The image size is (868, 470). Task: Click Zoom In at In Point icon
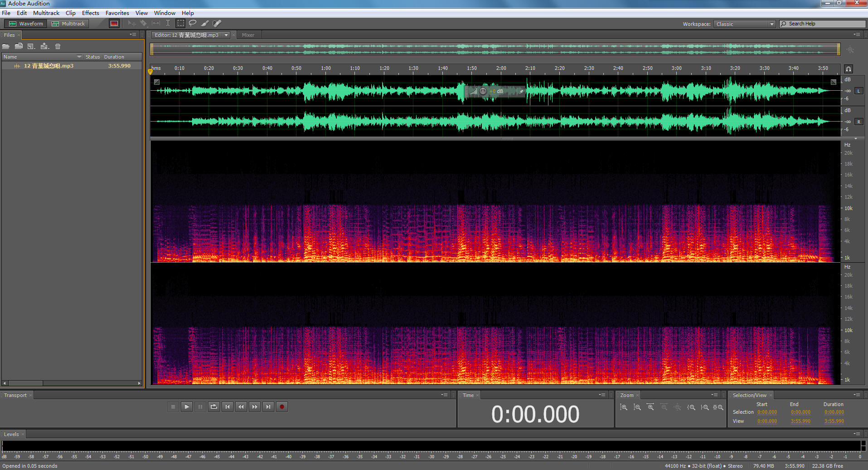point(691,407)
